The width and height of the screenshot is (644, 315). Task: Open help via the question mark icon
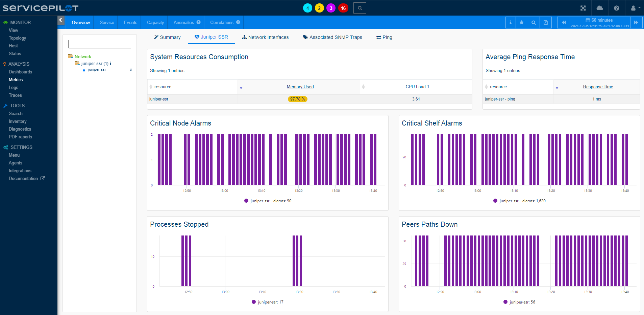(616, 8)
